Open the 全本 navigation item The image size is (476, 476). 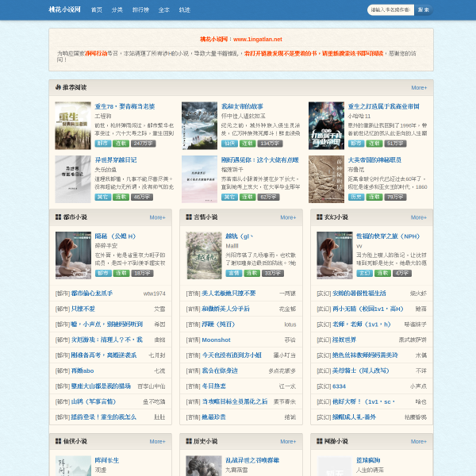click(x=163, y=10)
